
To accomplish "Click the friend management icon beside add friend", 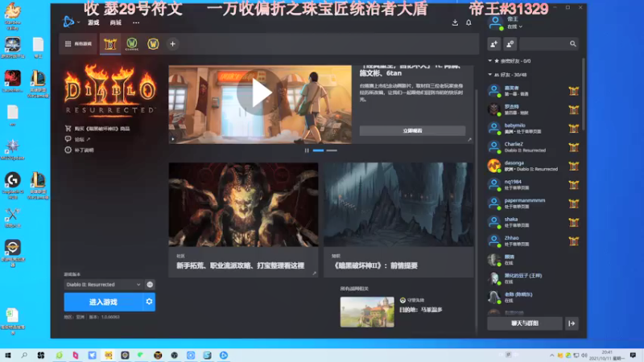I will point(510,44).
